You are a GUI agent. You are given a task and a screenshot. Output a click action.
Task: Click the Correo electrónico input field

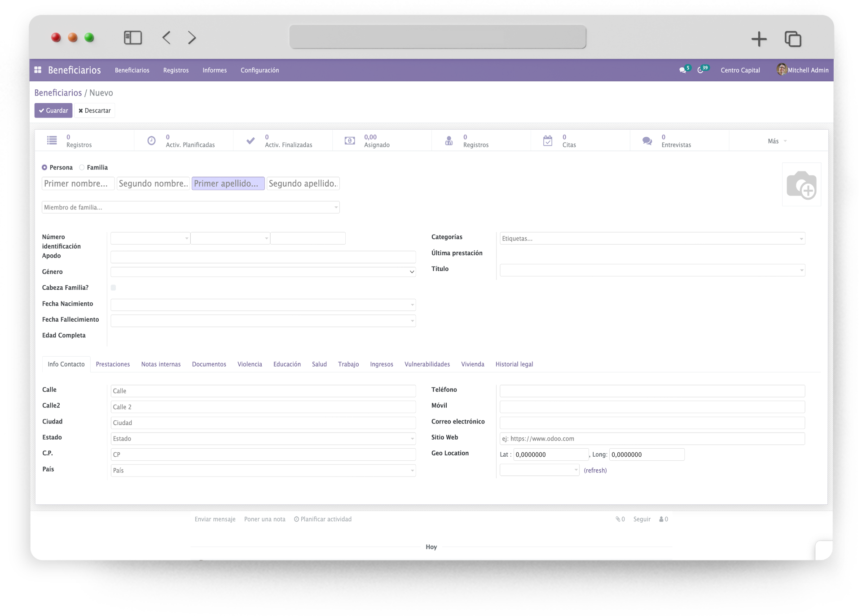652,423
